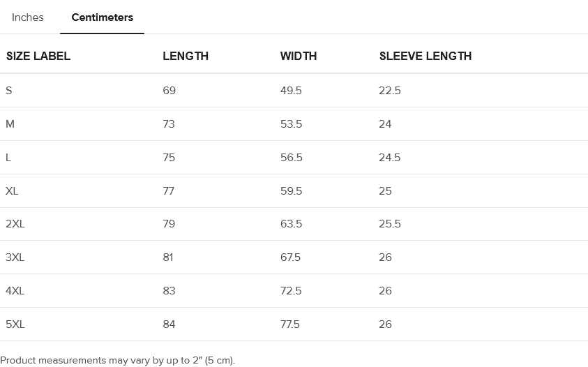Select the S size label row

[x=9, y=91]
